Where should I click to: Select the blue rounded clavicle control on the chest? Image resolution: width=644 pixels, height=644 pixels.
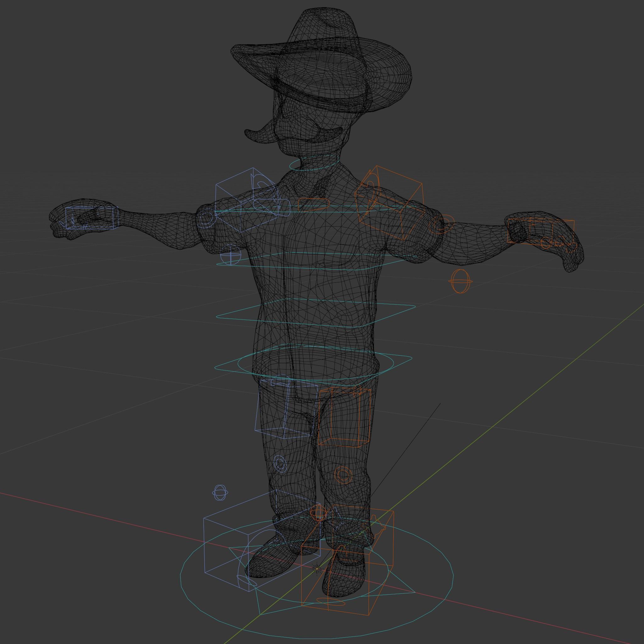[272, 208]
